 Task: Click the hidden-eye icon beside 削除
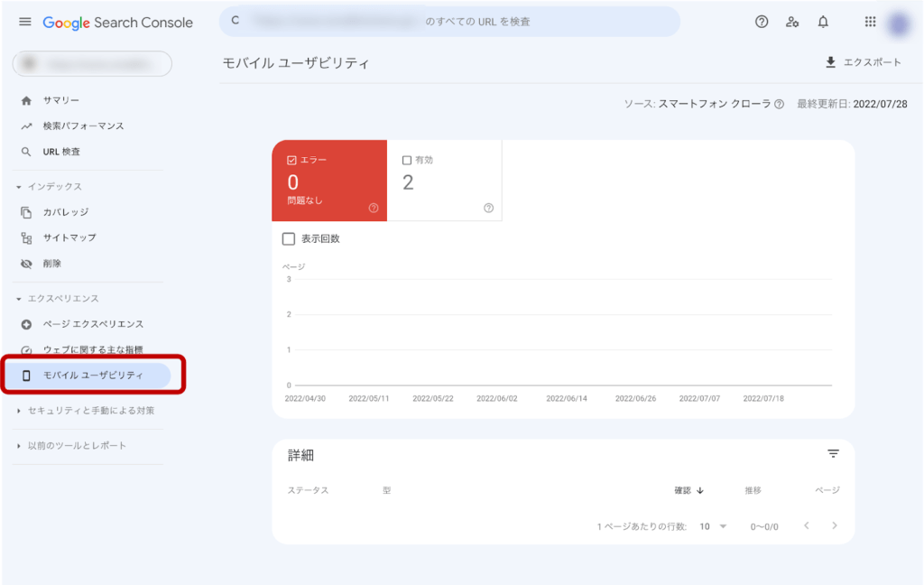coord(26,264)
